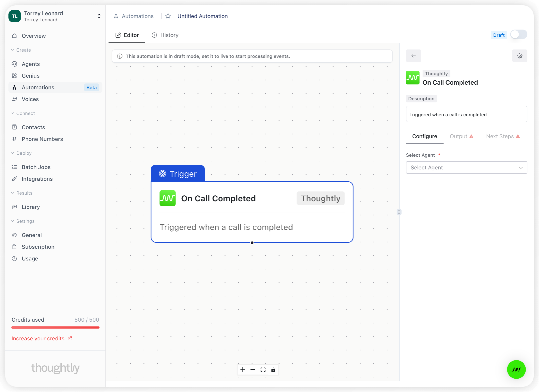Click the info icon in the draft banner

(120, 56)
